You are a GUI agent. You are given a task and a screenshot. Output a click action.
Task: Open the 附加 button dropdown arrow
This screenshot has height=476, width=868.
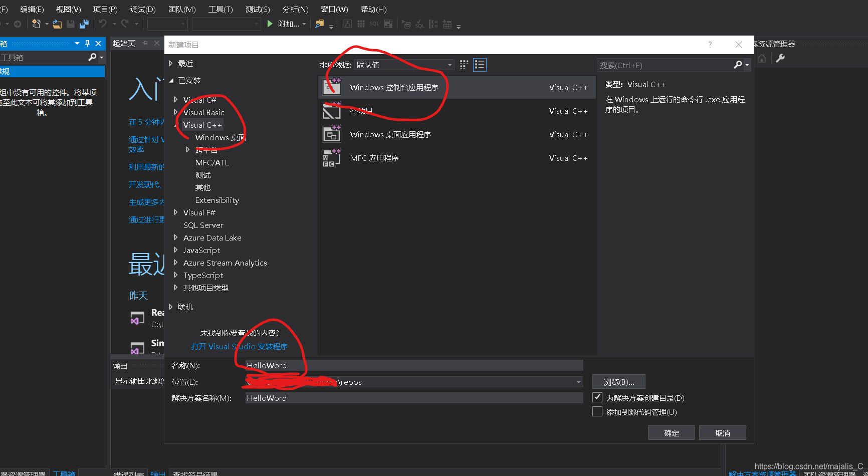[x=304, y=24]
